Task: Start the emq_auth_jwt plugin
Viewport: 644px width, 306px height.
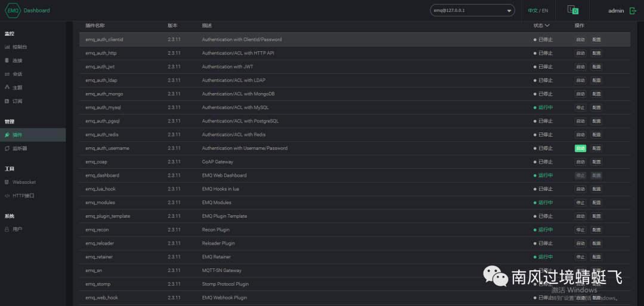Action: click(580, 67)
